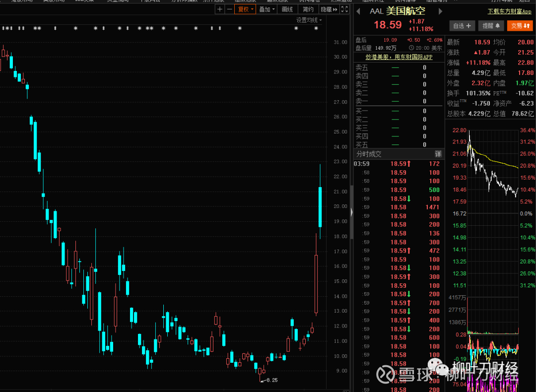Click the intraday mini chart
This screenshot has height=392, width=536.
click(x=493, y=208)
